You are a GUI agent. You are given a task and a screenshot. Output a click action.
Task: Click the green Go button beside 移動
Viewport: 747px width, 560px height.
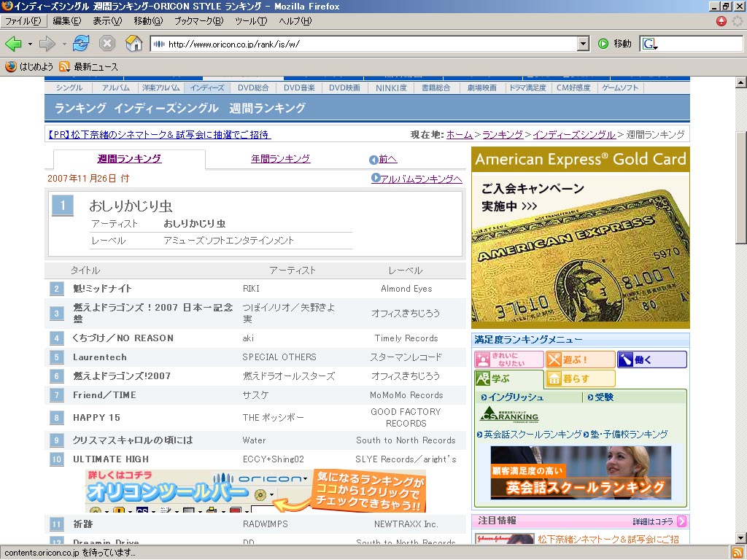pos(603,44)
